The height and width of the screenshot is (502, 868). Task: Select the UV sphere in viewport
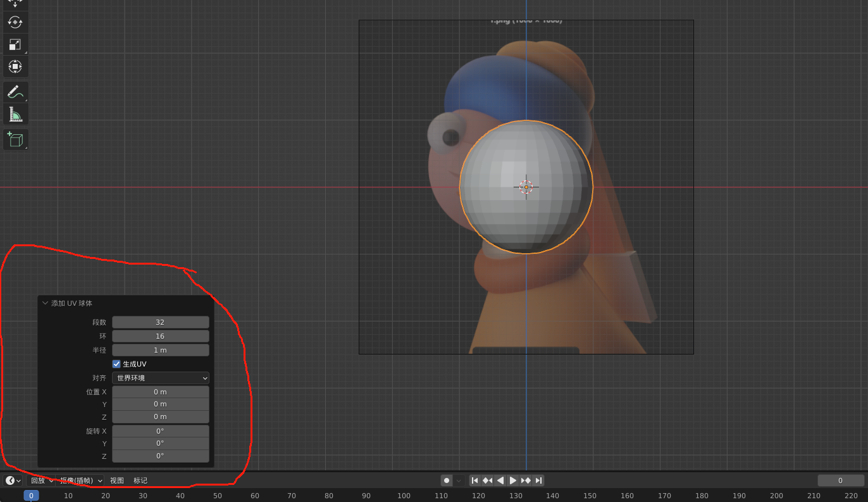(526, 187)
